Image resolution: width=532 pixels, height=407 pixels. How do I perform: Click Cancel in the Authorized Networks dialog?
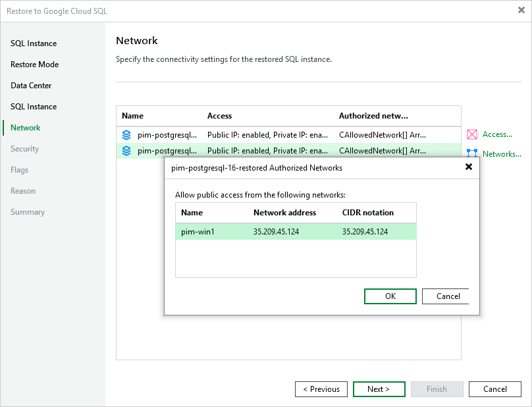(446, 296)
